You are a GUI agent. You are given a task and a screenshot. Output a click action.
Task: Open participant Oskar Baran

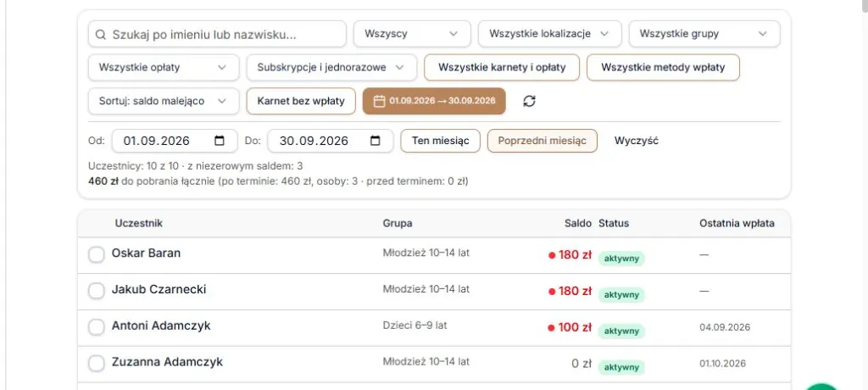(x=146, y=253)
